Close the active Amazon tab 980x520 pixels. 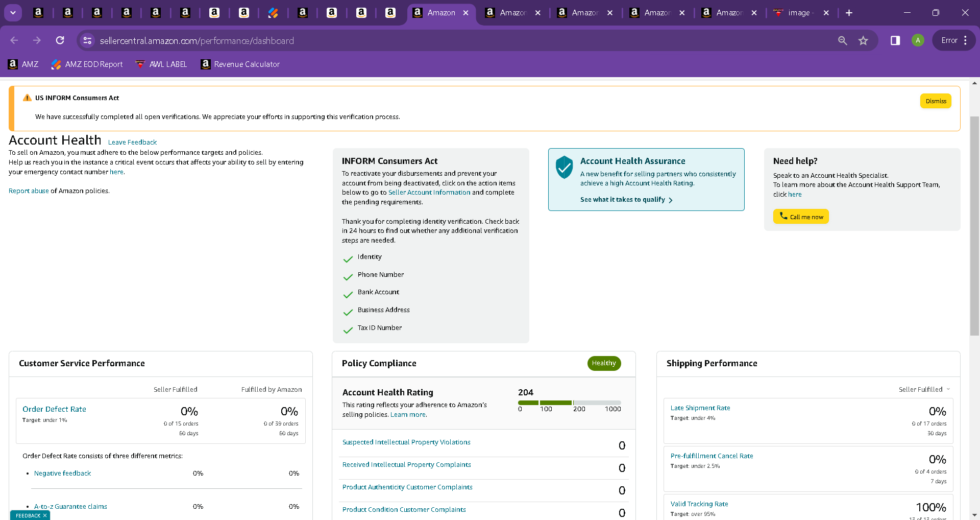[466, 13]
